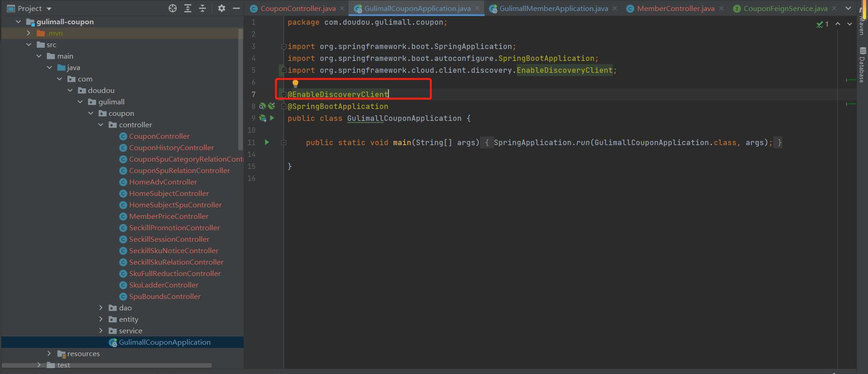Screen dimensions: 868x374
Task: Click the Project tree horizontal scrollbar
Action: tap(107, 365)
